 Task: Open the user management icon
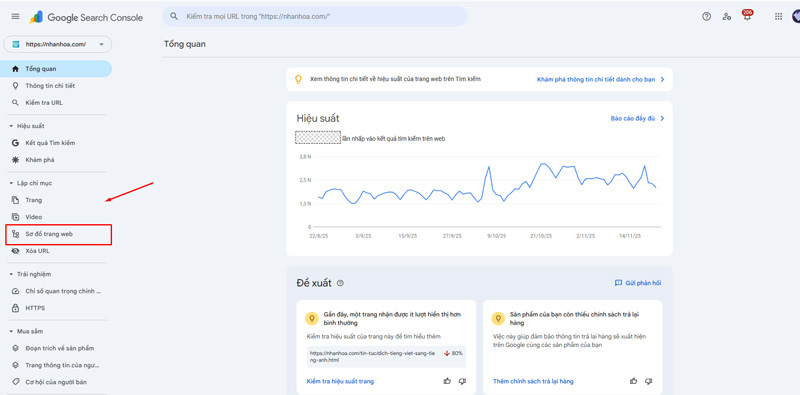pos(727,16)
